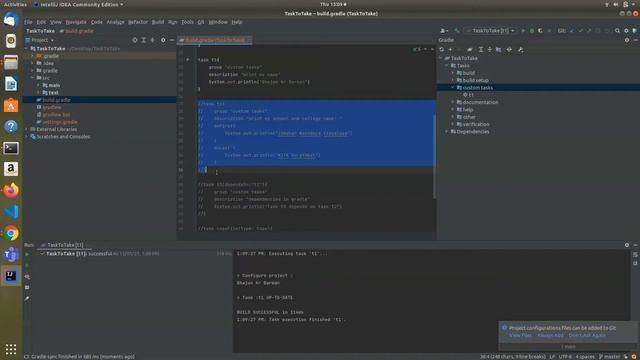Click the master branch widget in status bar

(x=609, y=356)
